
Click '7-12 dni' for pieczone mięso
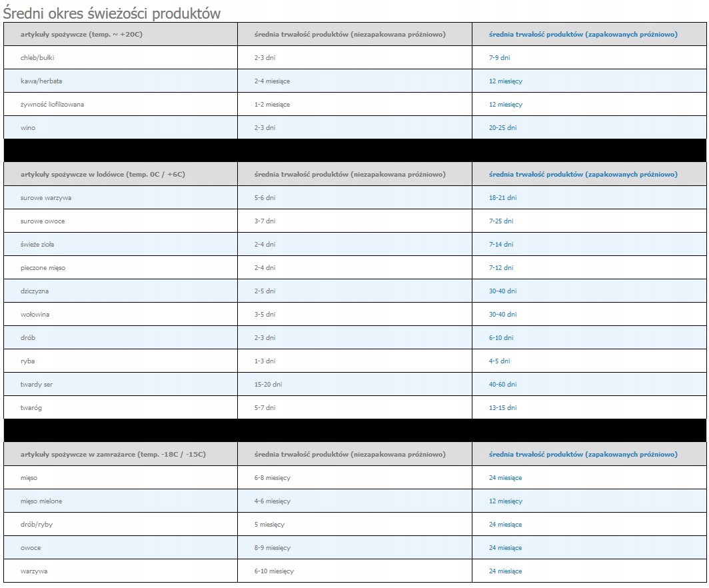pyautogui.click(x=501, y=268)
